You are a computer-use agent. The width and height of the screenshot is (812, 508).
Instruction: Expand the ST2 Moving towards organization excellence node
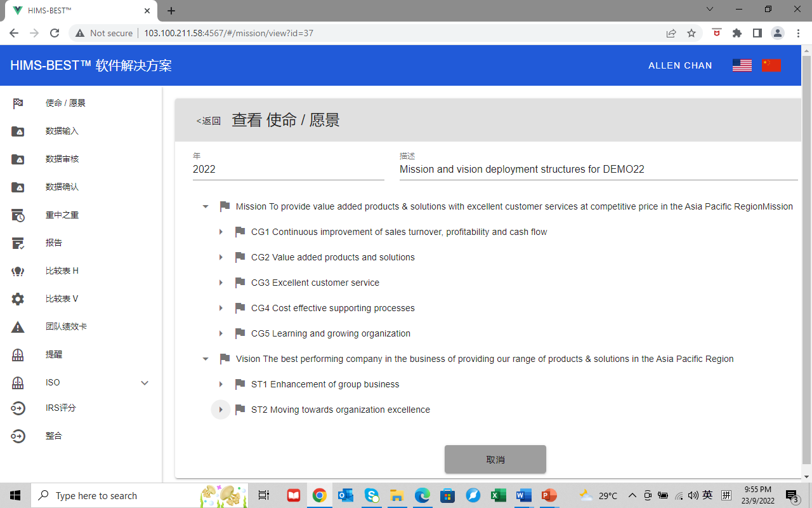(221, 410)
